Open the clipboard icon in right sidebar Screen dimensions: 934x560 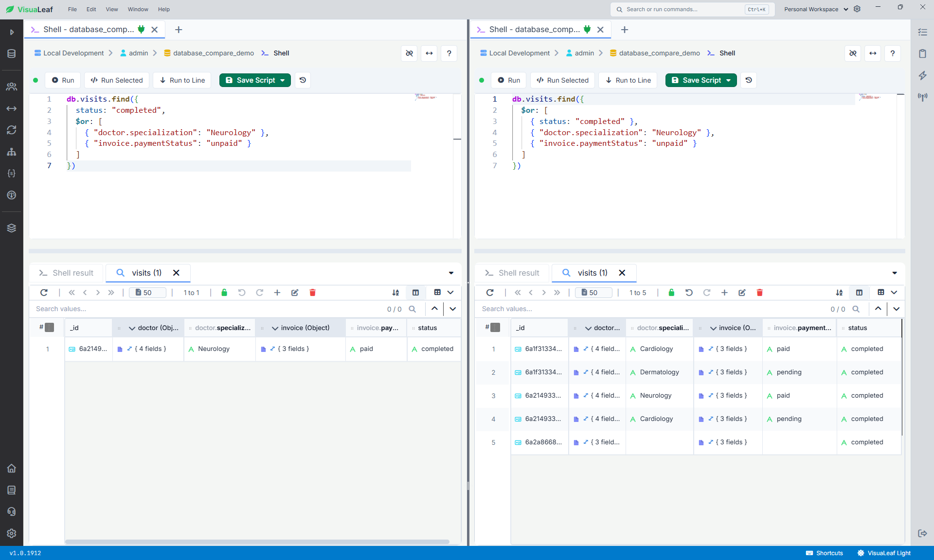pos(922,53)
